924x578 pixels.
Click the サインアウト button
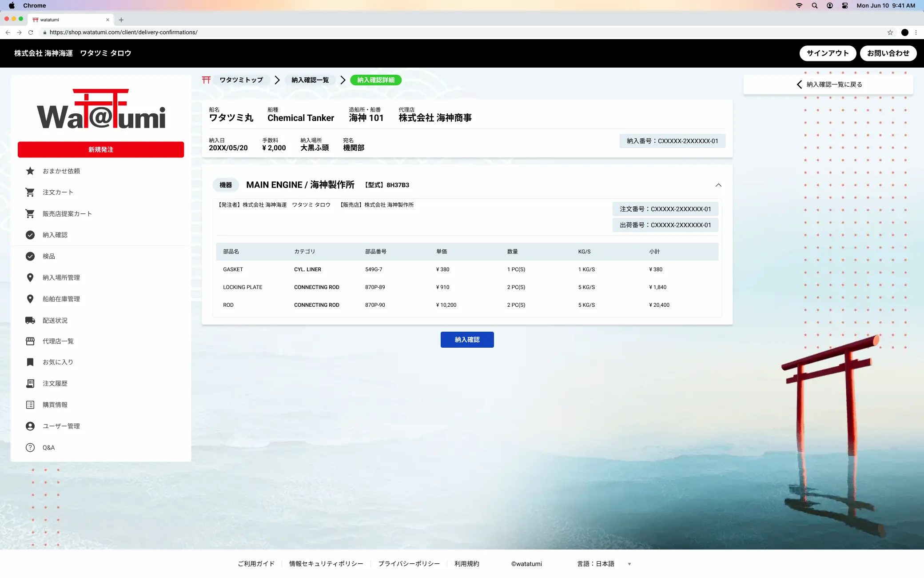point(828,53)
